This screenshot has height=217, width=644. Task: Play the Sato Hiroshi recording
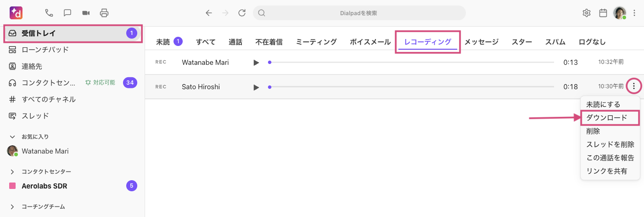pos(256,86)
